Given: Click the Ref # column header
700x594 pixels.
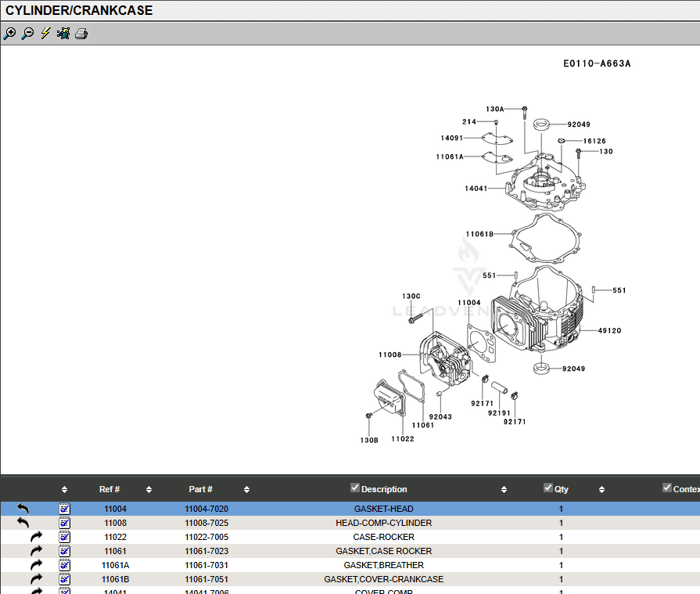Looking at the screenshot, I should click(109, 489).
